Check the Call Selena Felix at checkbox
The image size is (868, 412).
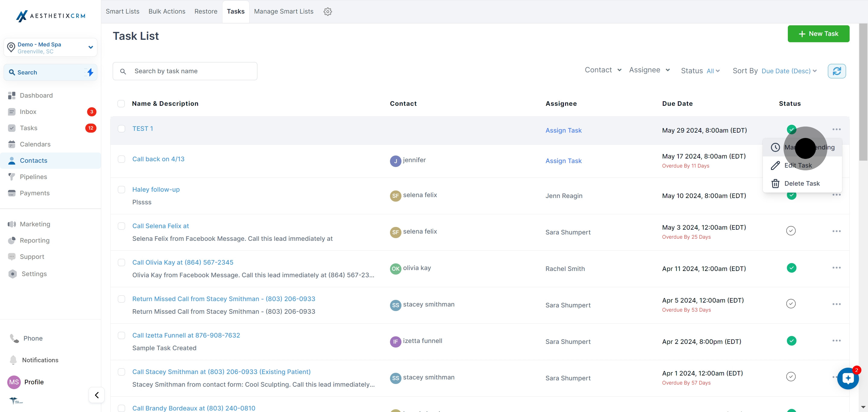(x=121, y=226)
